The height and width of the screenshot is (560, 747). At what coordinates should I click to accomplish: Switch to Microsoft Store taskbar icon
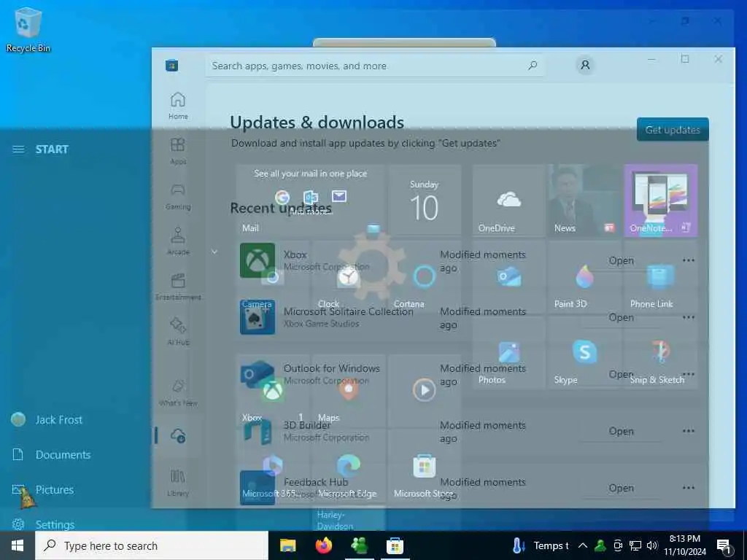(395, 545)
